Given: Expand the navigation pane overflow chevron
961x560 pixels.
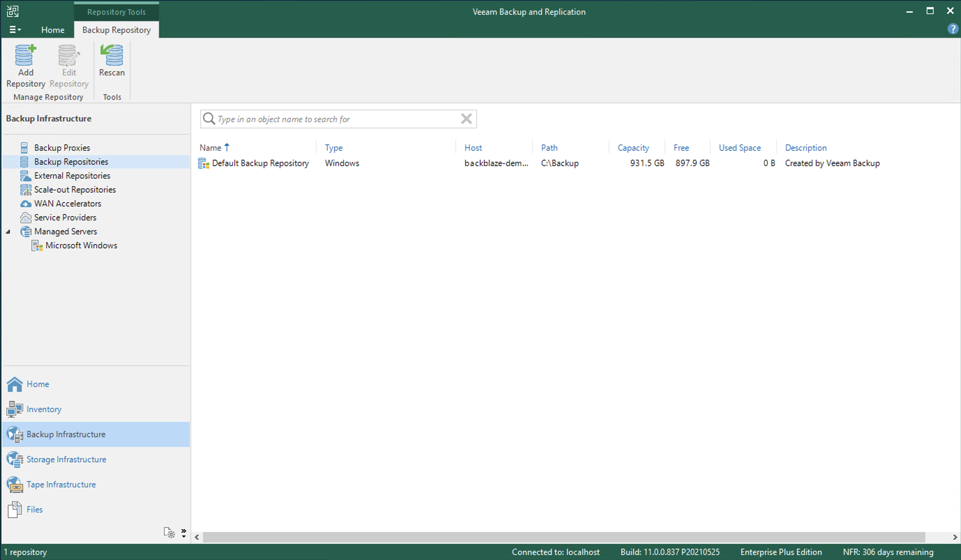Looking at the screenshot, I should pos(184,533).
